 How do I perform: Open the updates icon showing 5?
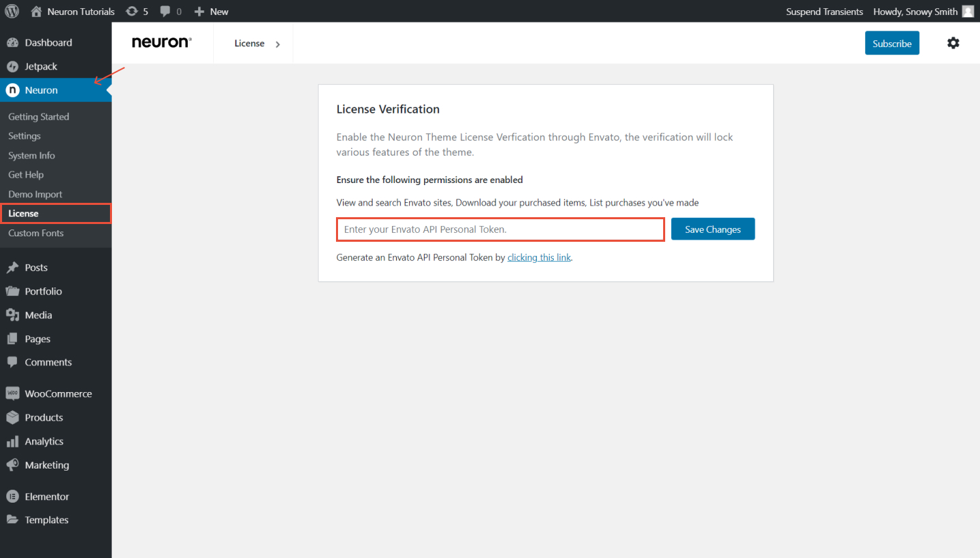(x=132, y=12)
